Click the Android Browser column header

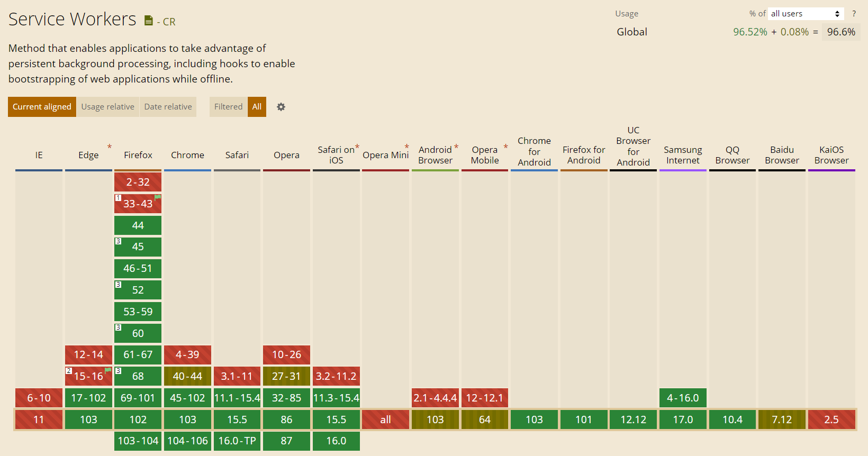435,155
